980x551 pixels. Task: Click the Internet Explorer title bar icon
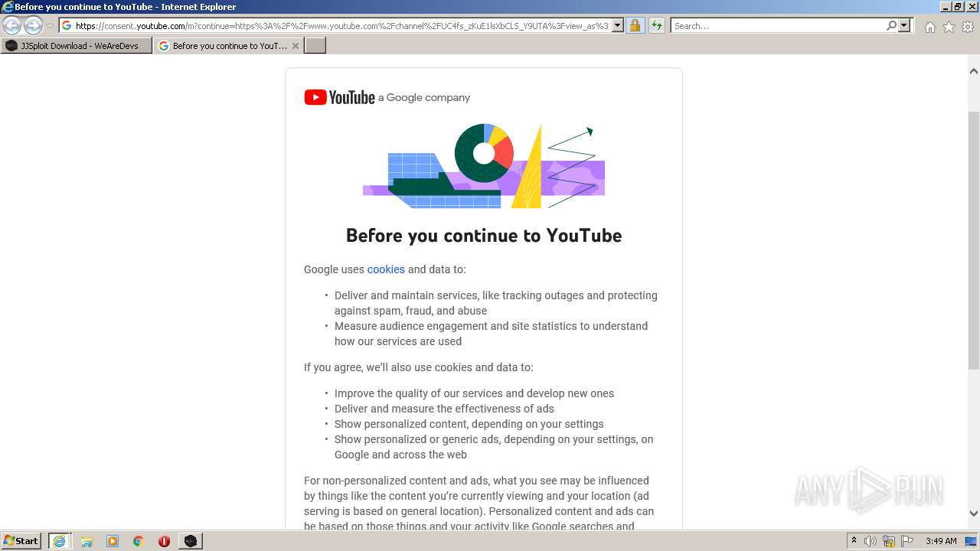click(8, 7)
